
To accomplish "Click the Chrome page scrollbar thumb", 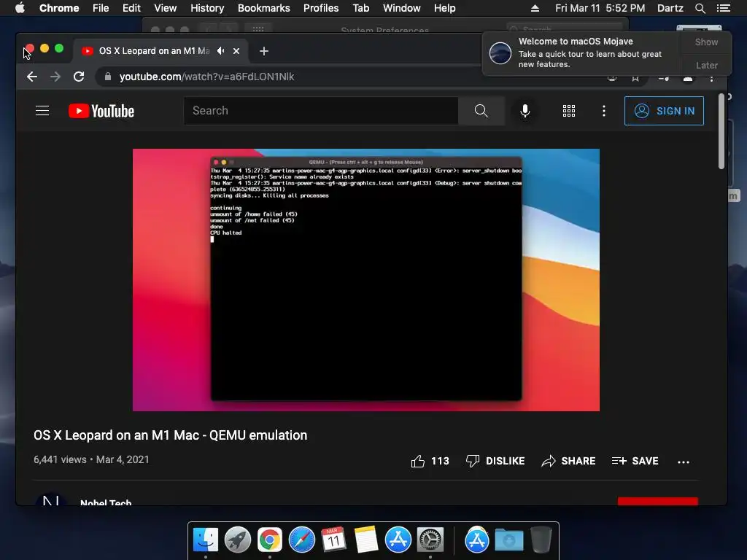I will pos(721,131).
